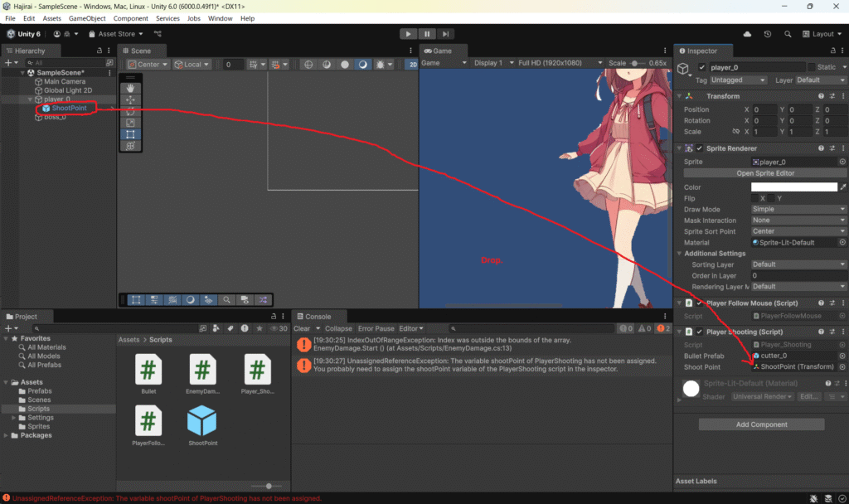Image resolution: width=849 pixels, height=504 pixels.
Task: Select the combined Transform tool in Scene
Action: point(130,146)
